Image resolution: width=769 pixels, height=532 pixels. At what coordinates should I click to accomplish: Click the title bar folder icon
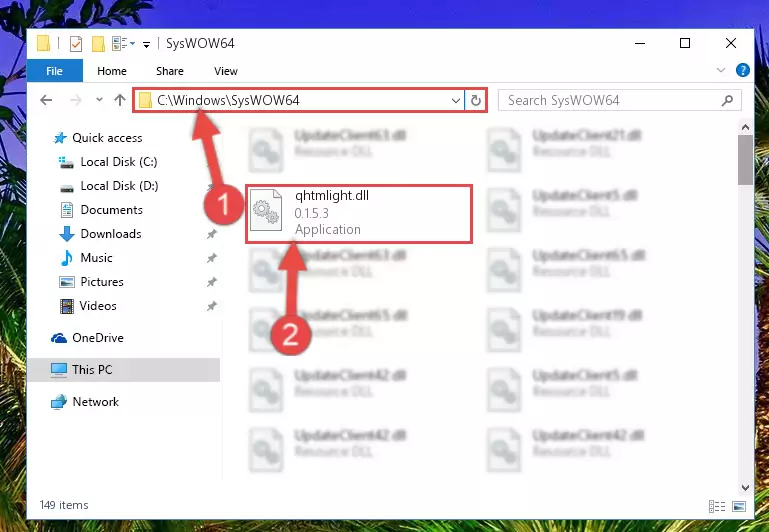(x=43, y=44)
